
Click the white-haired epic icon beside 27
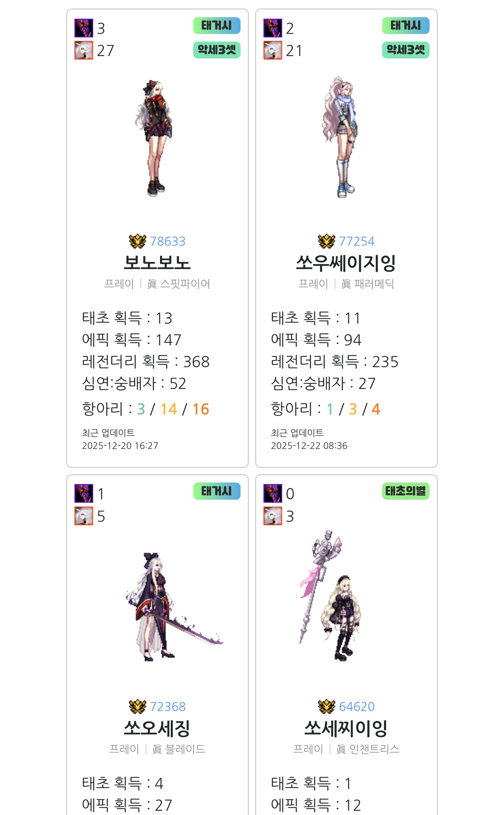pyautogui.click(x=84, y=50)
